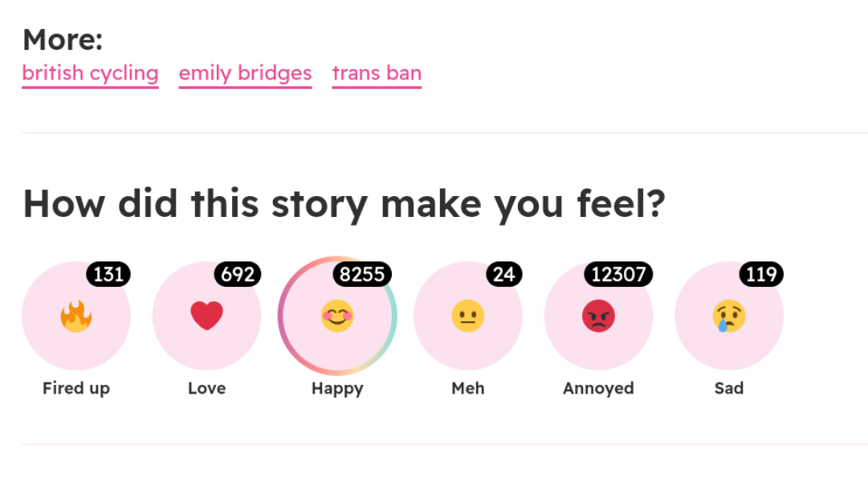Tap the fire icon inside its pink circle
Image resolution: width=868 pixels, height=482 pixels.
(76, 316)
